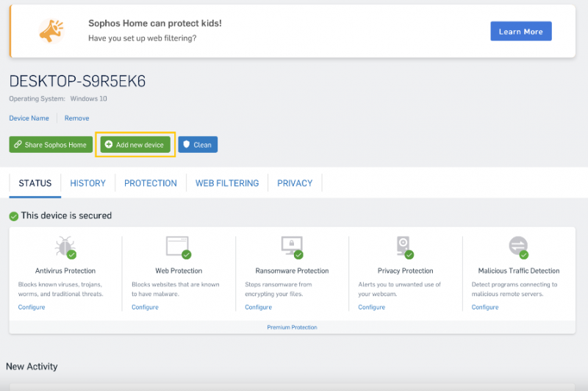Viewport: 588px width, 391px height.
Task: Click the Privacy Protection webcam icon
Action: [x=405, y=247]
